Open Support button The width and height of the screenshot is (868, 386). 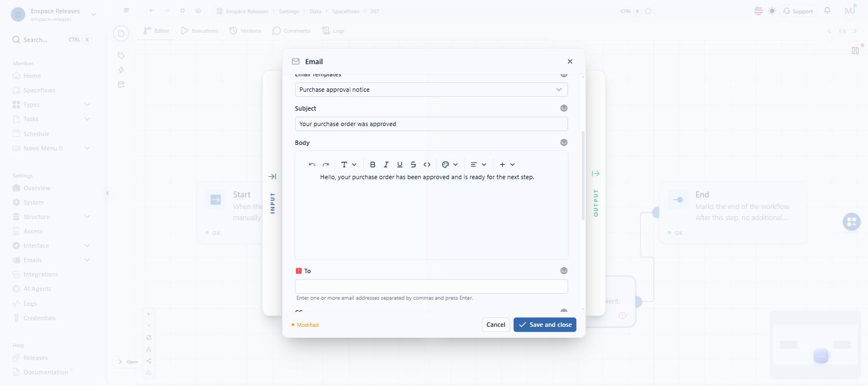798,11
